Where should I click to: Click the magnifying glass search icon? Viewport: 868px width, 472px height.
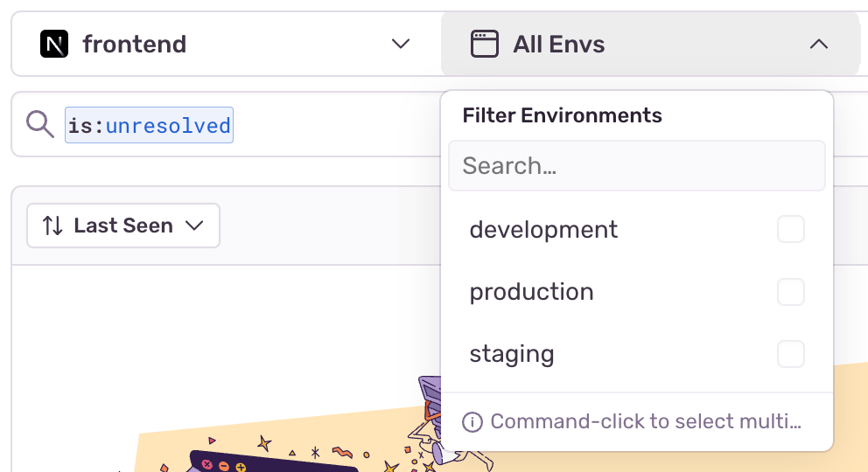[x=40, y=124]
